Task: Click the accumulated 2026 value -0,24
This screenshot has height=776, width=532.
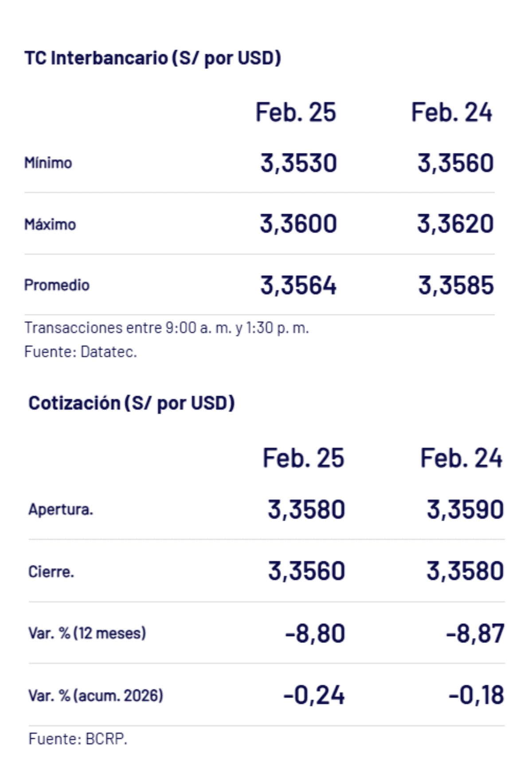Action: [x=314, y=695]
